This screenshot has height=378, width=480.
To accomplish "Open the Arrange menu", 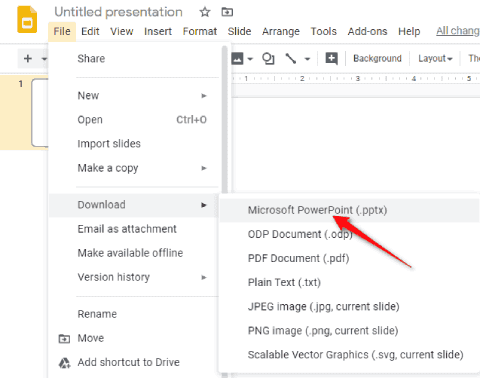I will 281,31.
